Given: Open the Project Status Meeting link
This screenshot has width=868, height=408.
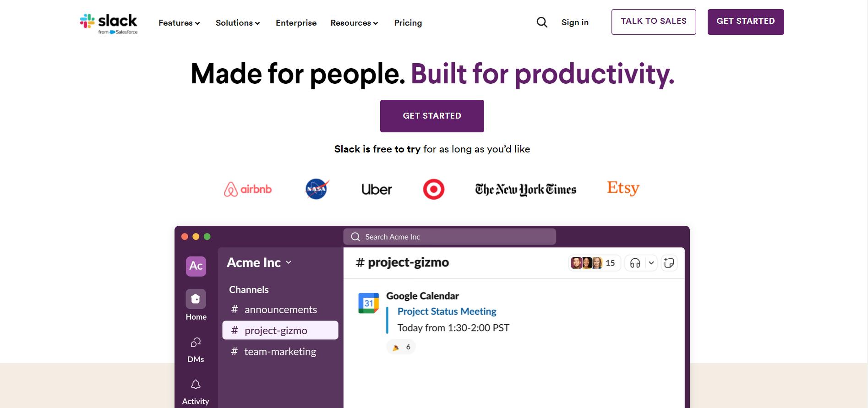Looking at the screenshot, I should click(447, 311).
